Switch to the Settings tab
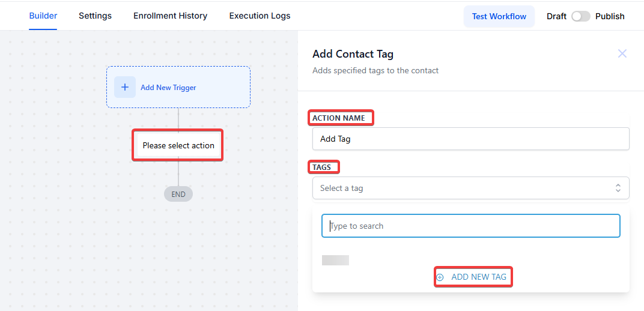644x311 pixels. [95, 16]
